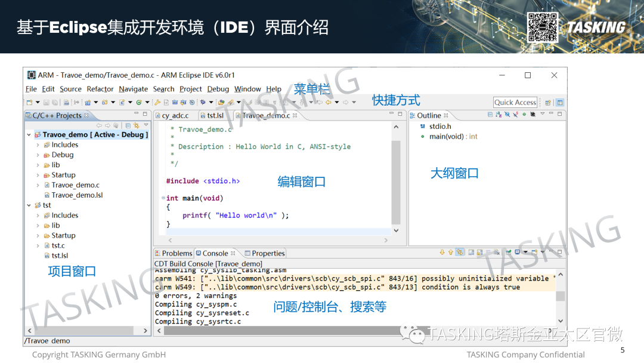Toggle Outline Hide Static Members icon
The image size is (644, 363).
click(515, 115)
